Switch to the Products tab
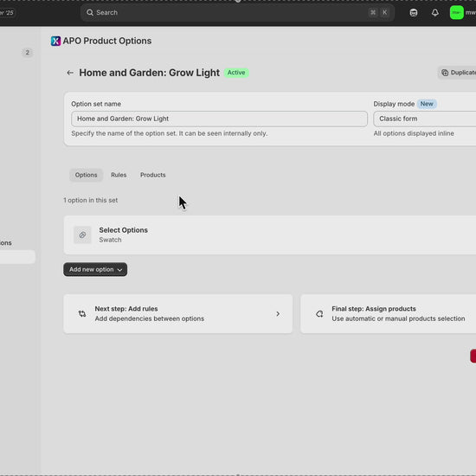 [x=152, y=175]
